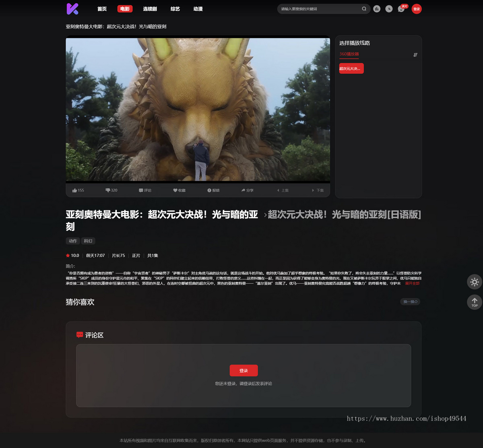The height and width of the screenshot is (448, 483).
Task: Share the video via 分享 icon
Action: tap(247, 190)
